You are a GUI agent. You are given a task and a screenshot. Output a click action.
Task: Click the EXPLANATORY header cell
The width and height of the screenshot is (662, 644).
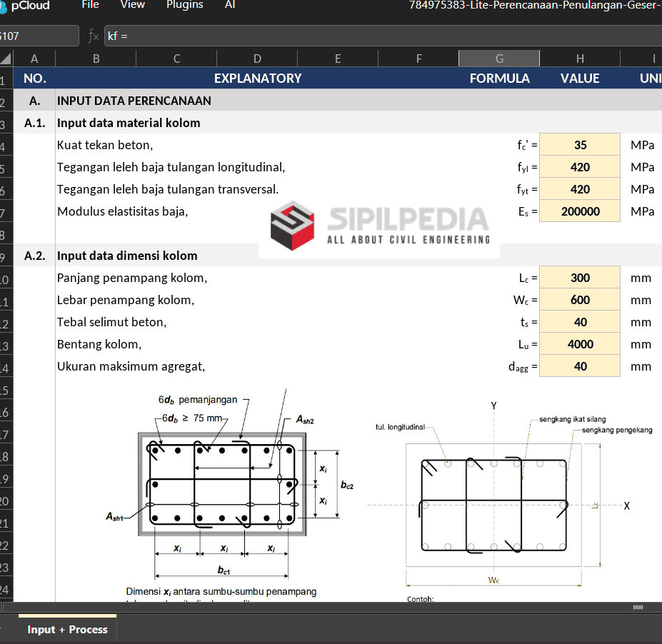[258, 79]
